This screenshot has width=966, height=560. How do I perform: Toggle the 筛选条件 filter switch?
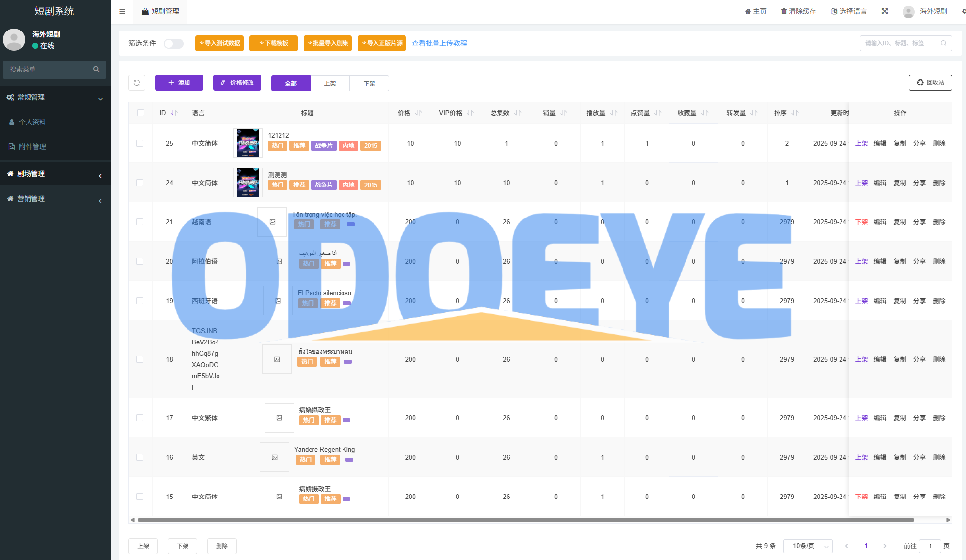pyautogui.click(x=174, y=43)
